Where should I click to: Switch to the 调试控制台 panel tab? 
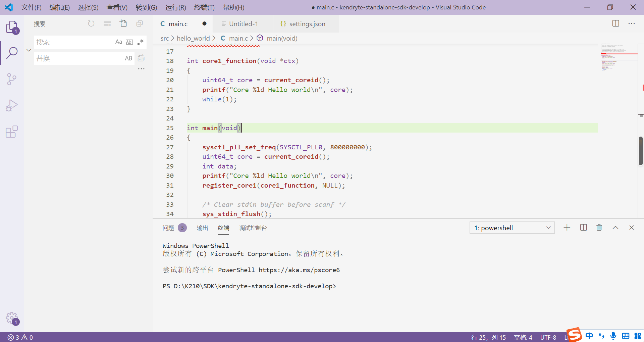pos(253,228)
